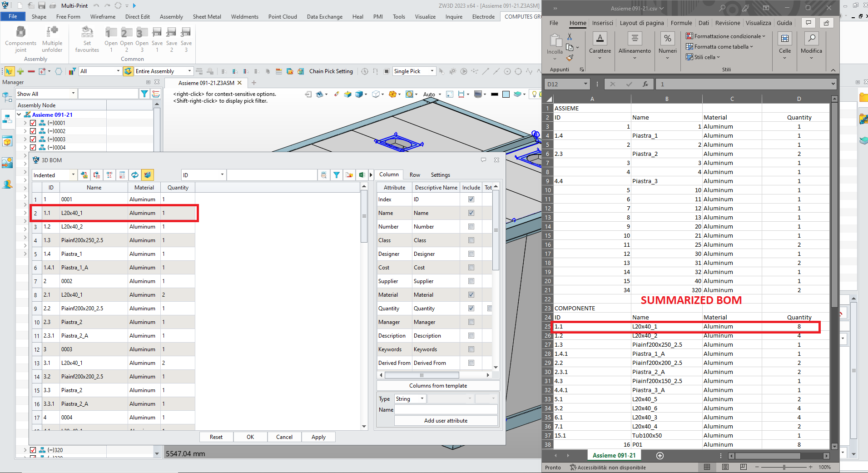Toggle the Include checkbox for Index attribute
The width and height of the screenshot is (868, 473).
point(471,199)
